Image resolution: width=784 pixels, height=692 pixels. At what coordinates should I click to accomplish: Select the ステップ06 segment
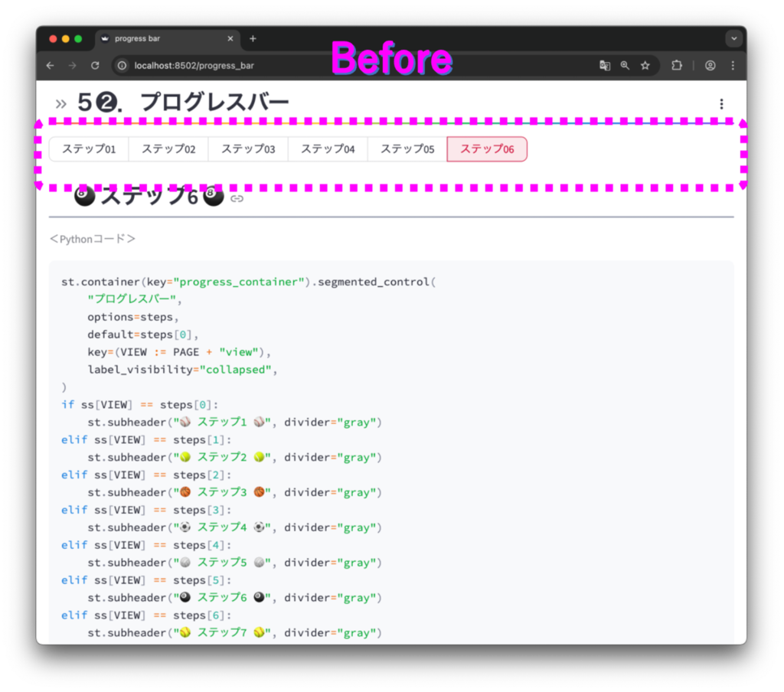click(487, 149)
